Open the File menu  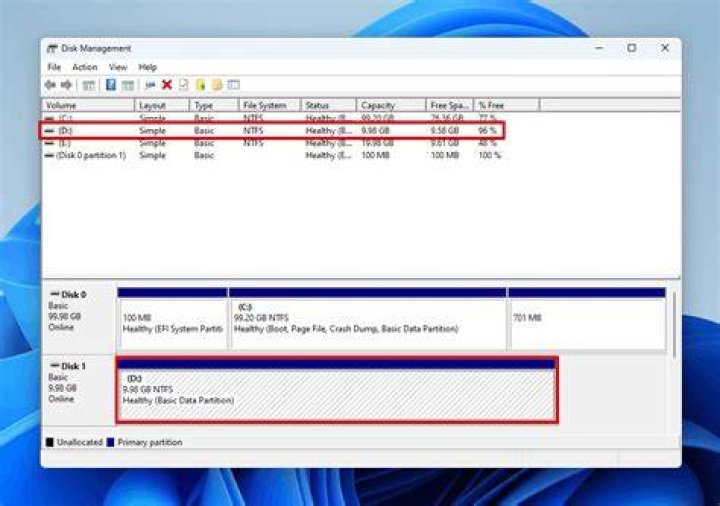[x=54, y=67]
